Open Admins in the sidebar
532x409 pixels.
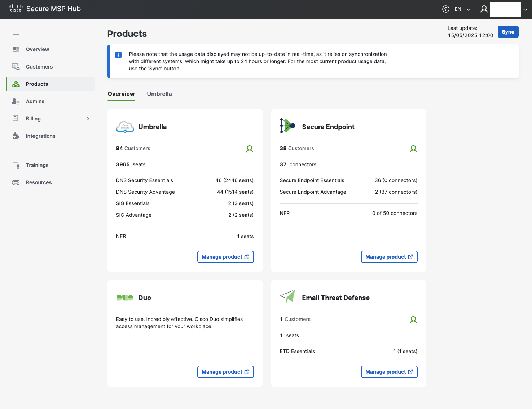(x=50, y=101)
